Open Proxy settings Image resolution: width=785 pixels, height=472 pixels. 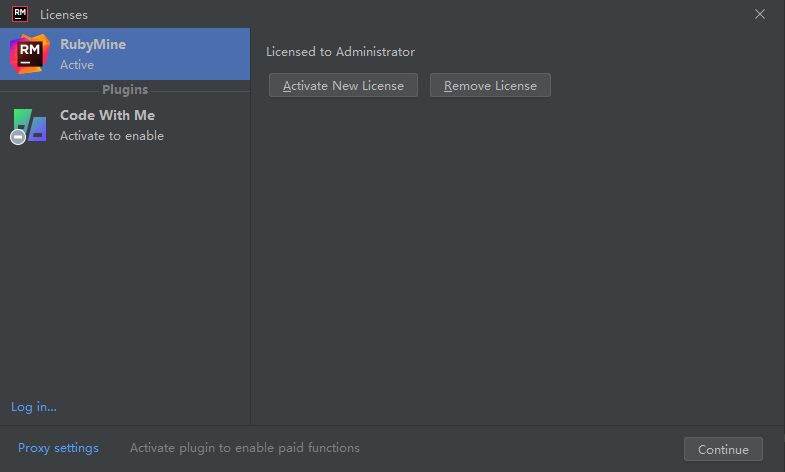pos(58,447)
